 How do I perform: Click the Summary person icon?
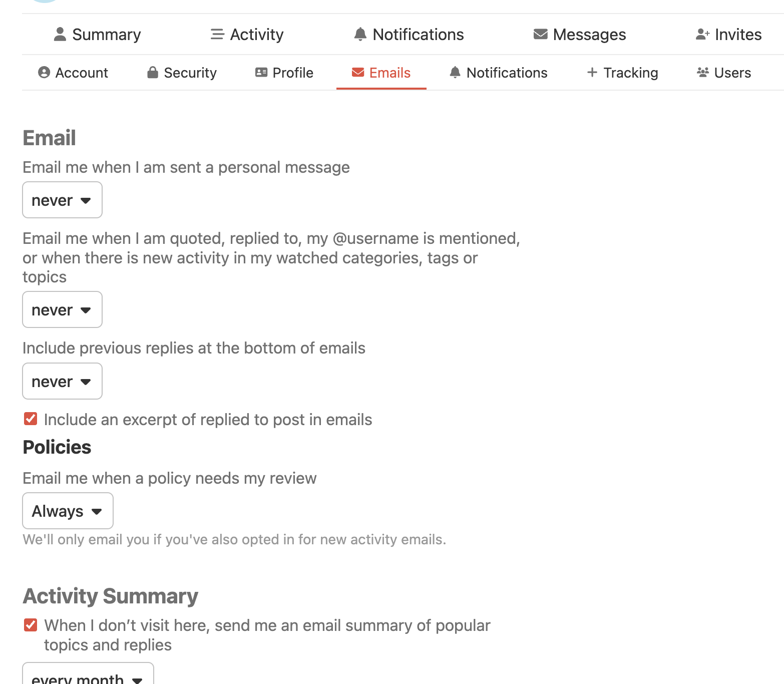[x=60, y=34]
